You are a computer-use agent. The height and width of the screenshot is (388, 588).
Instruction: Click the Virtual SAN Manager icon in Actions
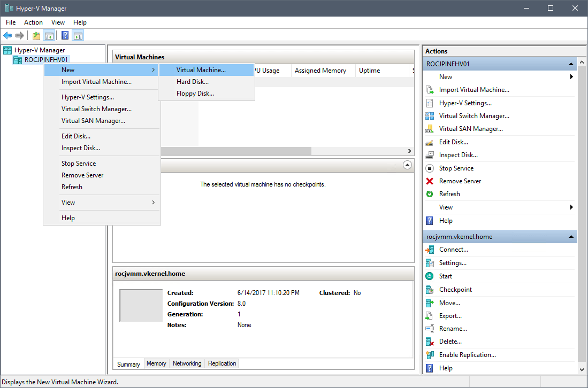point(430,129)
